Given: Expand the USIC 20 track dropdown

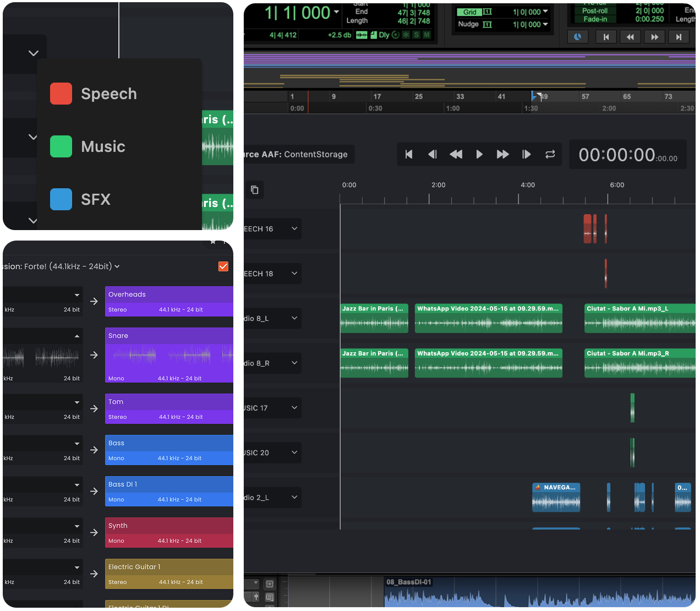Looking at the screenshot, I should (x=294, y=452).
